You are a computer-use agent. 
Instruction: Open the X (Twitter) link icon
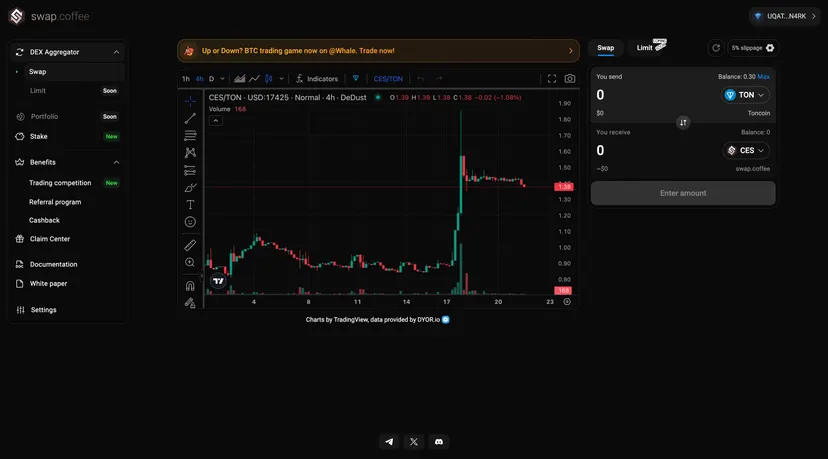pos(414,442)
